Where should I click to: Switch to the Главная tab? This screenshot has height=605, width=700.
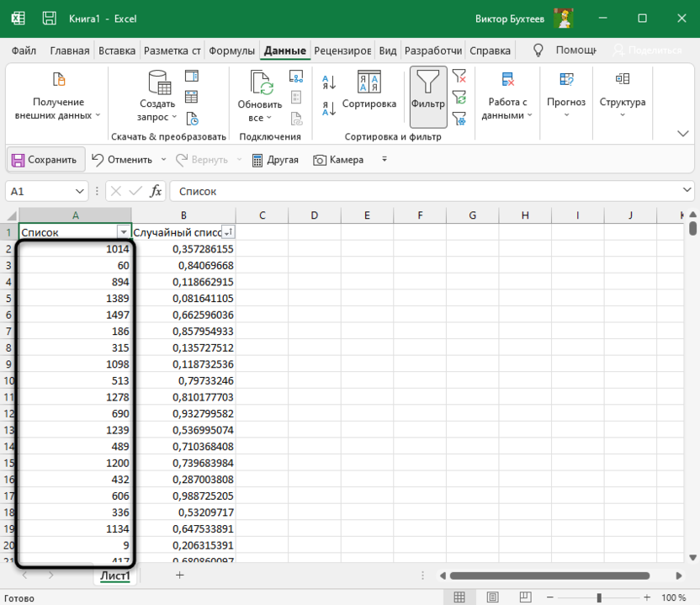[69, 50]
